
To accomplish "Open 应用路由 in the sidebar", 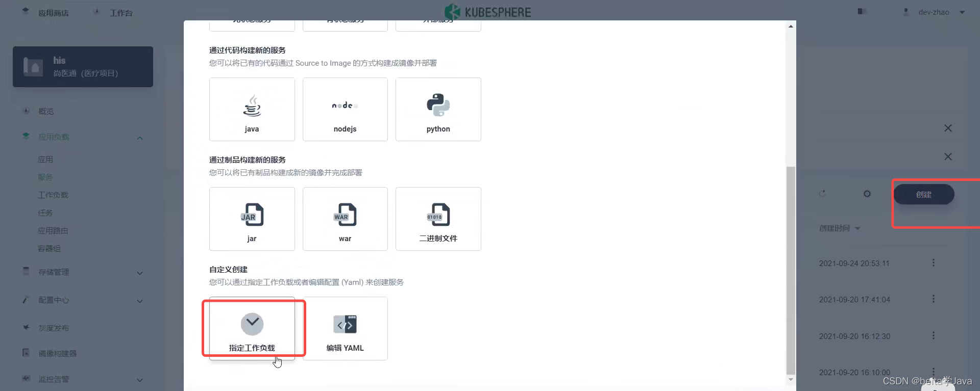I will 53,231.
